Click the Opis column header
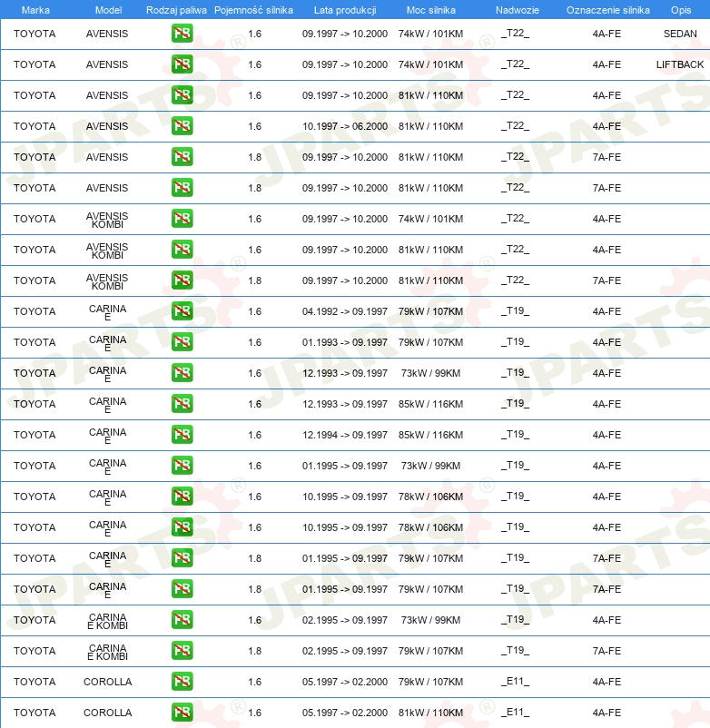710x728 pixels. click(x=681, y=10)
